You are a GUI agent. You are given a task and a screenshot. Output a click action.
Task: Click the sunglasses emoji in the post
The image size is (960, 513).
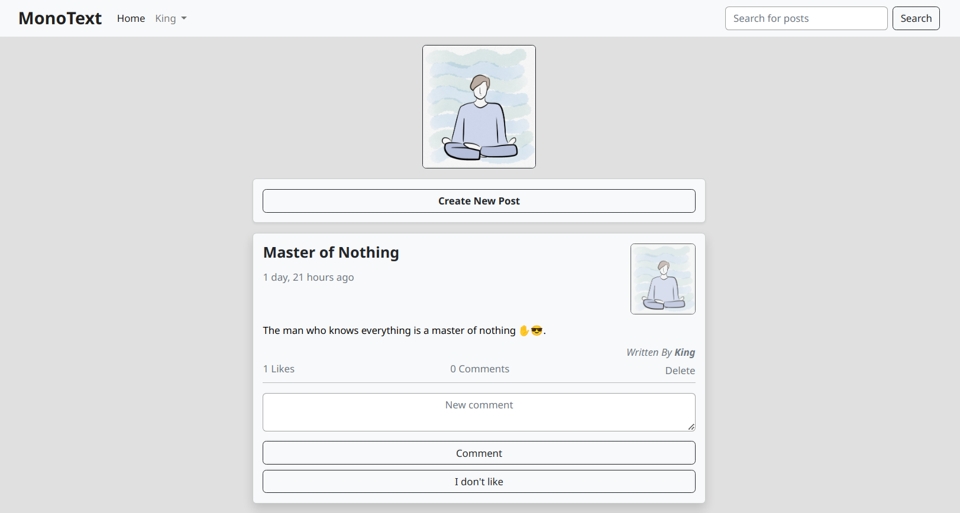click(x=537, y=331)
